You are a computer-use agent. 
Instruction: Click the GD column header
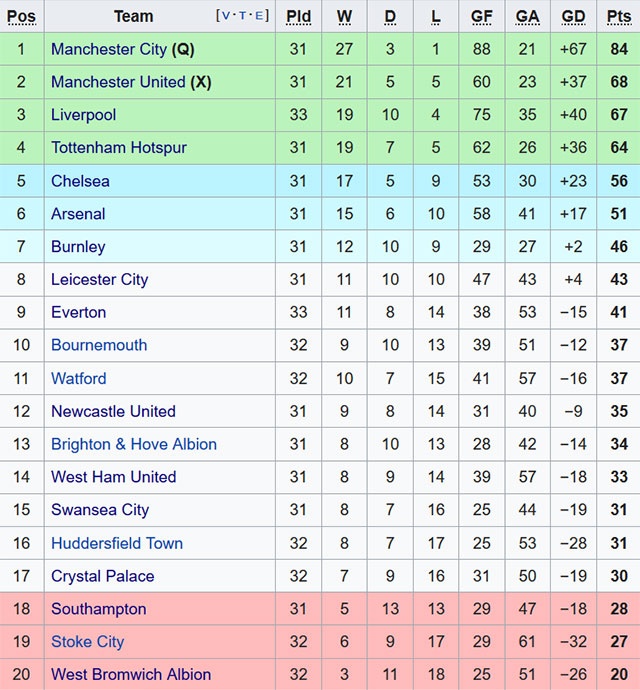pyautogui.click(x=573, y=16)
